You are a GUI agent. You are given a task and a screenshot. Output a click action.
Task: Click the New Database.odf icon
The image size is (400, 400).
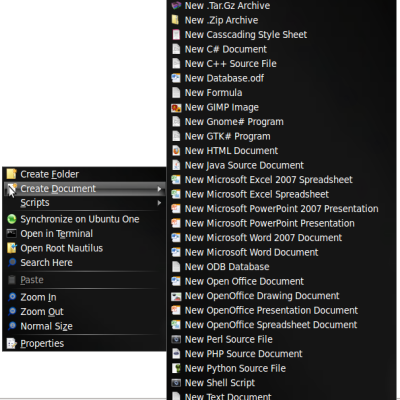[x=176, y=78]
